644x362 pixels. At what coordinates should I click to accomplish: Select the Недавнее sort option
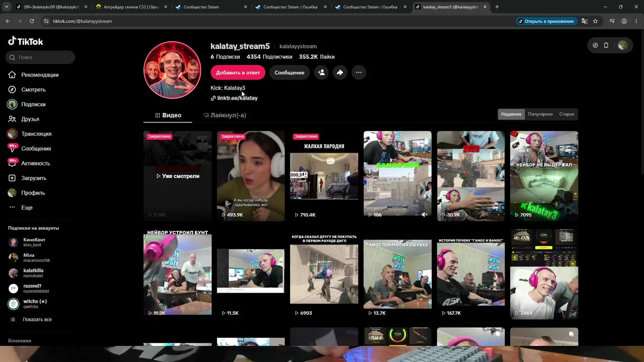511,114
